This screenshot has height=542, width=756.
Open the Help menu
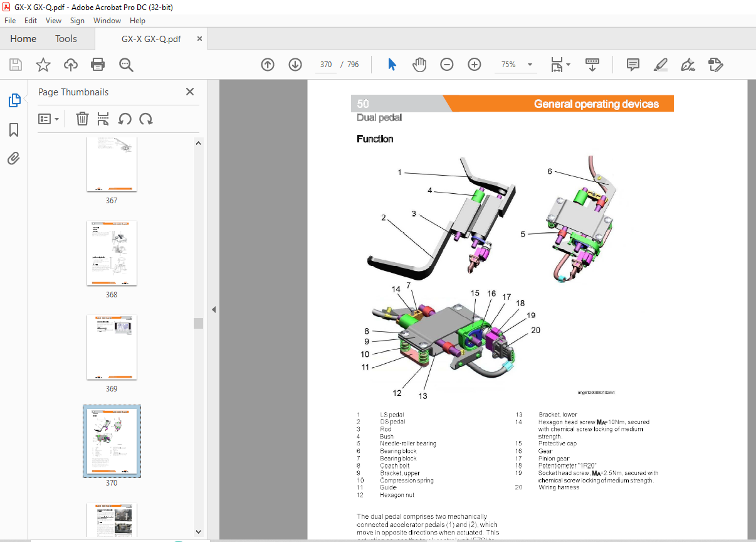137,20
